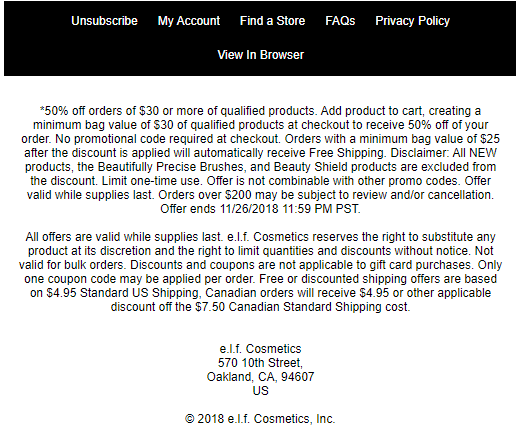Select View In Browser link
The height and width of the screenshot is (431, 525).
260,55
